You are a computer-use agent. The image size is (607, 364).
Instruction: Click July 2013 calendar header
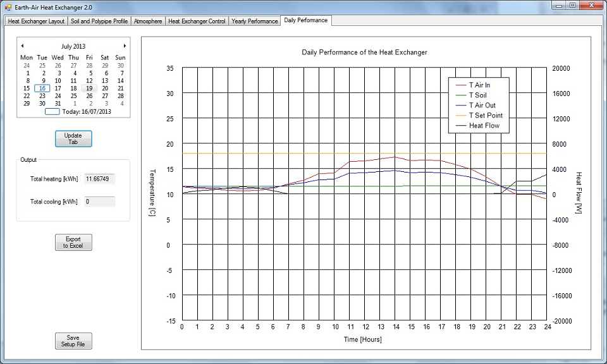click(x=73, y=46)
